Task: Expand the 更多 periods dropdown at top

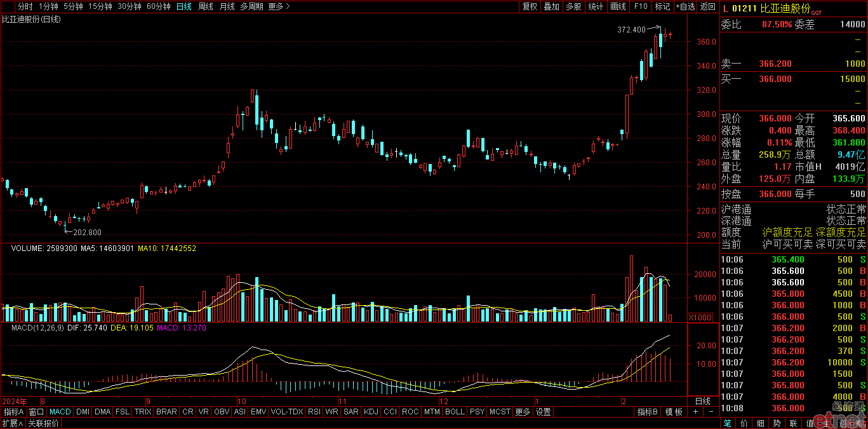Action: click(x=279, y=6)
